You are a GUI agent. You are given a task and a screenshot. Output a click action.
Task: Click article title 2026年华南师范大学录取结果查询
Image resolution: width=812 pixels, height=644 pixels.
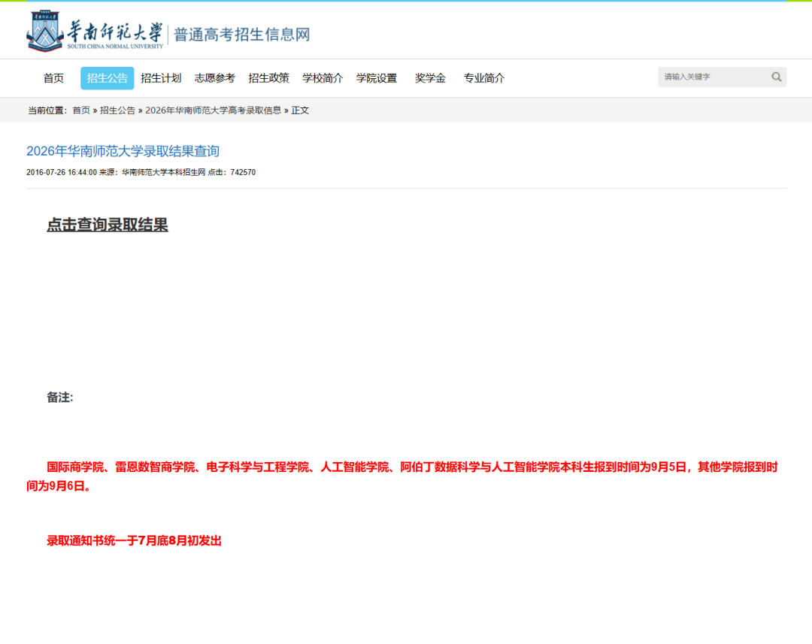point(123,151)
